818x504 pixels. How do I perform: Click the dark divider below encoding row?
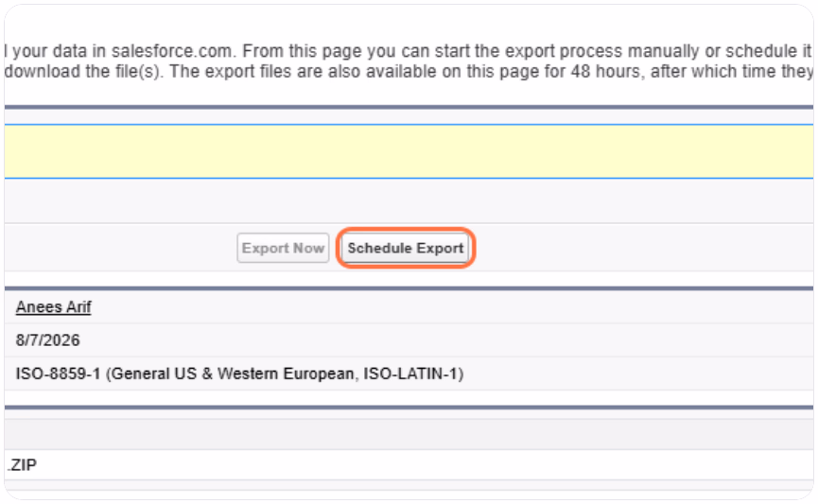[409, 408]
